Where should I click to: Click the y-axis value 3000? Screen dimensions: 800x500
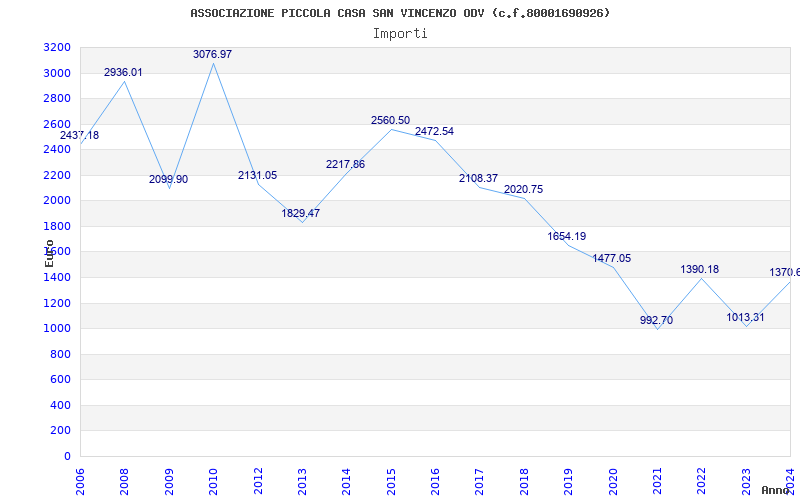click(x=57, y=73)
